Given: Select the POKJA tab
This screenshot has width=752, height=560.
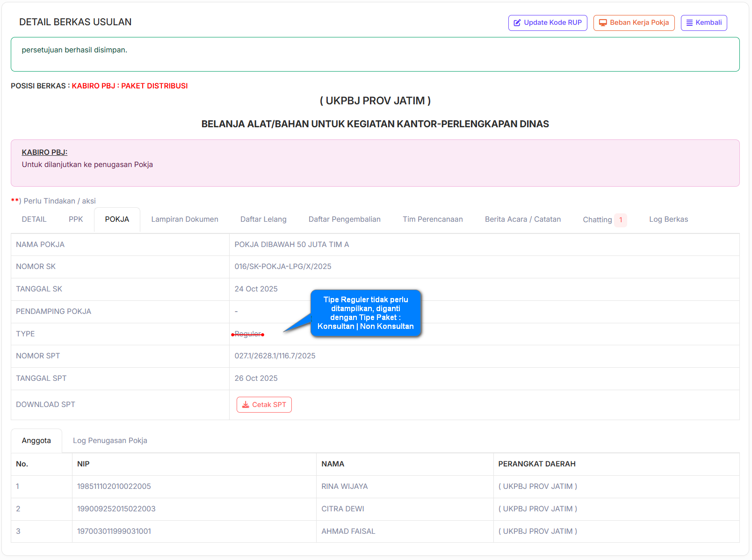Looking at the screenshot, I should [117, 219].
